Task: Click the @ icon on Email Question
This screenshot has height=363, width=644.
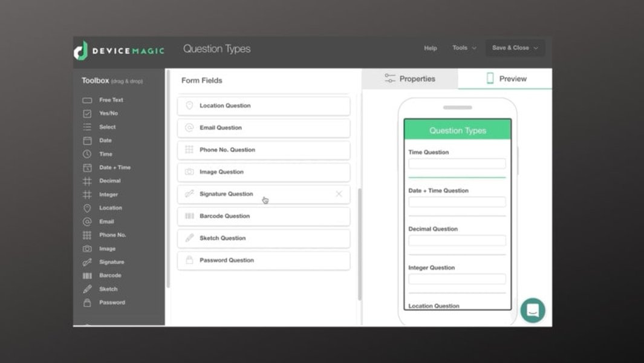Action: point(189,128)
